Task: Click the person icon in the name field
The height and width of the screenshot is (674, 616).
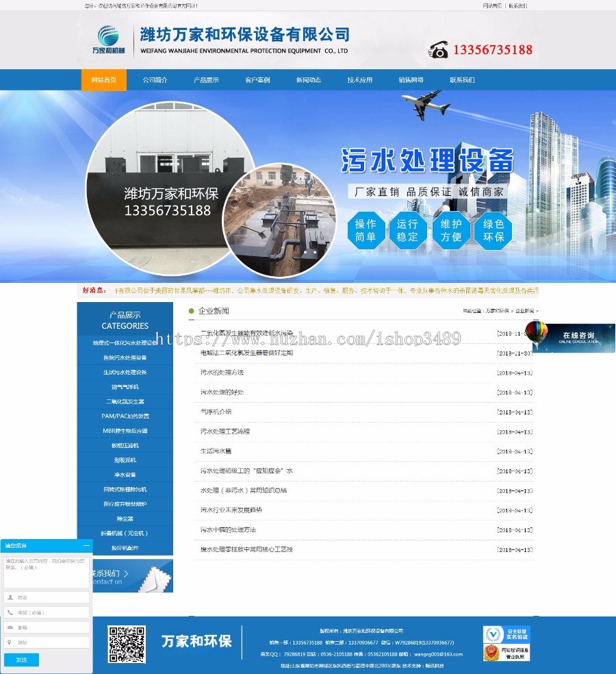Action: 10,597
